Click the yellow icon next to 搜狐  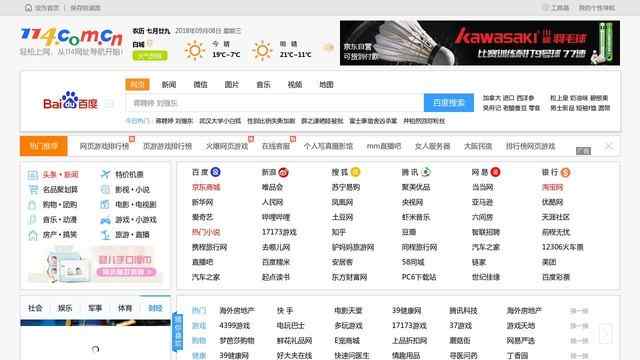(356, 172)
